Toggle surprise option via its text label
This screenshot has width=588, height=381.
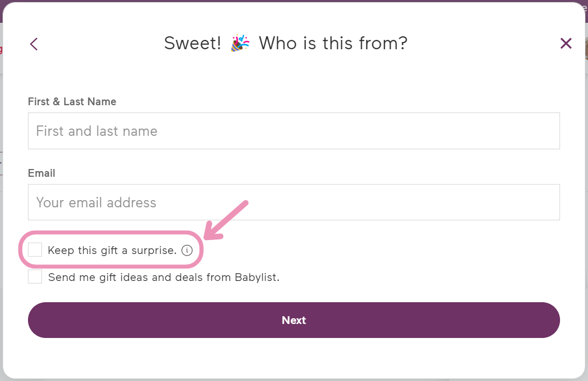(112, 250)
